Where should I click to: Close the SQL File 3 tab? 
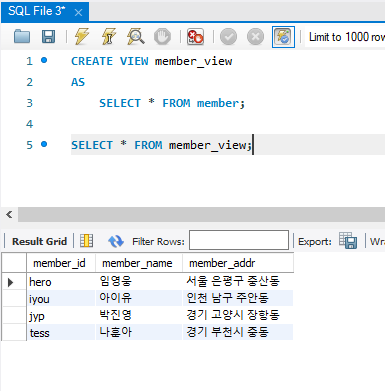[78, 13]
